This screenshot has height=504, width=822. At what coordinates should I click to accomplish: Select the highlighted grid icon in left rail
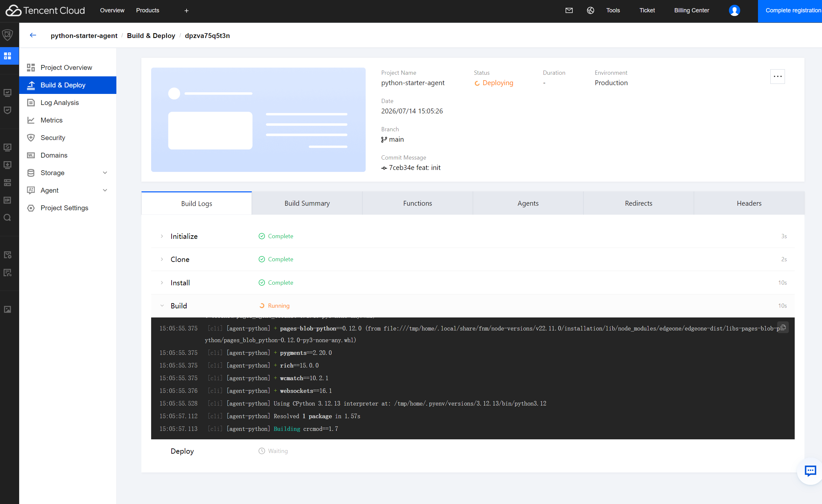7,56
